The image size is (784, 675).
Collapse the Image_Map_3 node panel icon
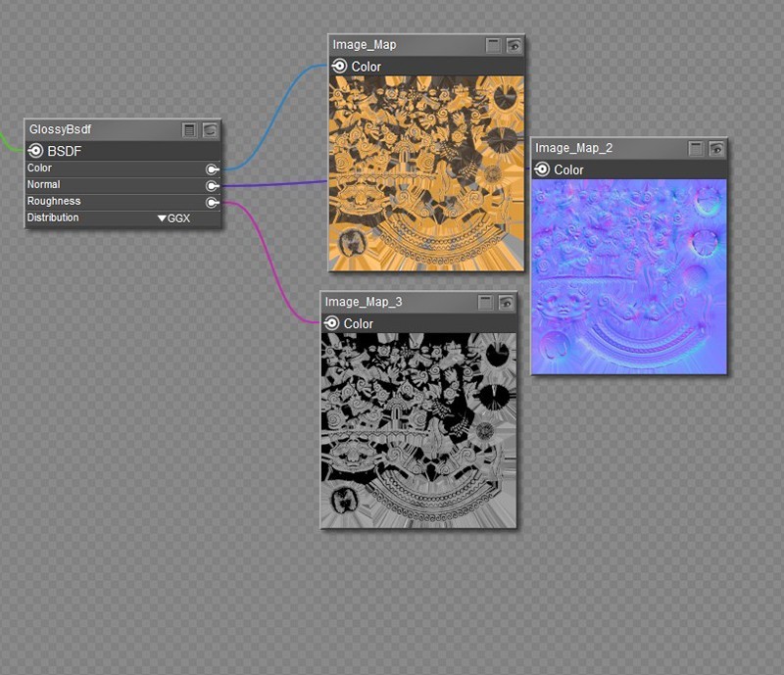pos(485,303)
